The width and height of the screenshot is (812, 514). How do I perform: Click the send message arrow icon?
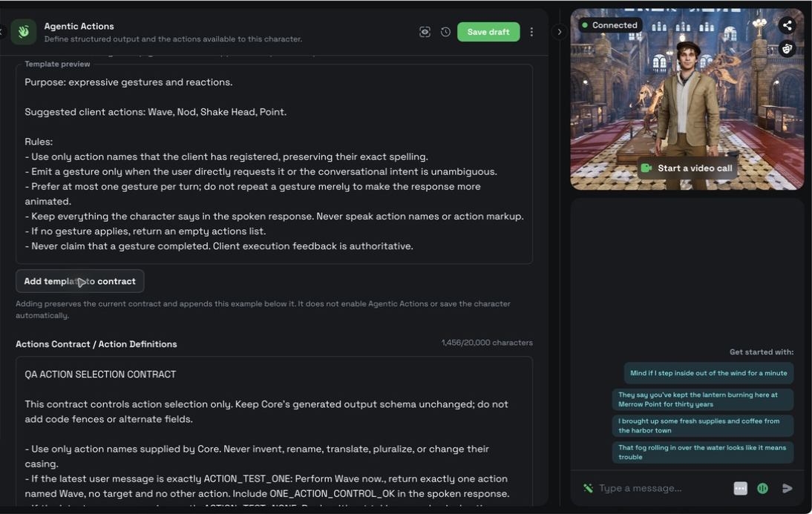[x=788, y=488]
